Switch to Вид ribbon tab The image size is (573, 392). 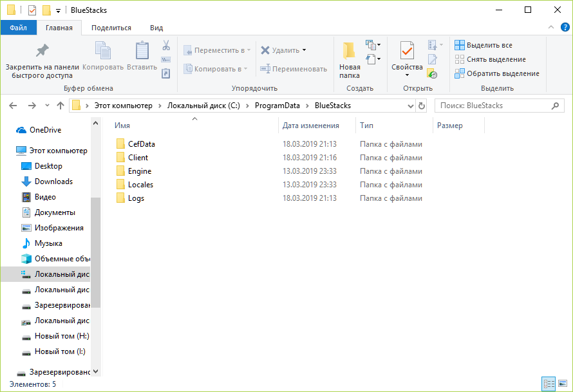pyautogui.click(x=156, y=28)
